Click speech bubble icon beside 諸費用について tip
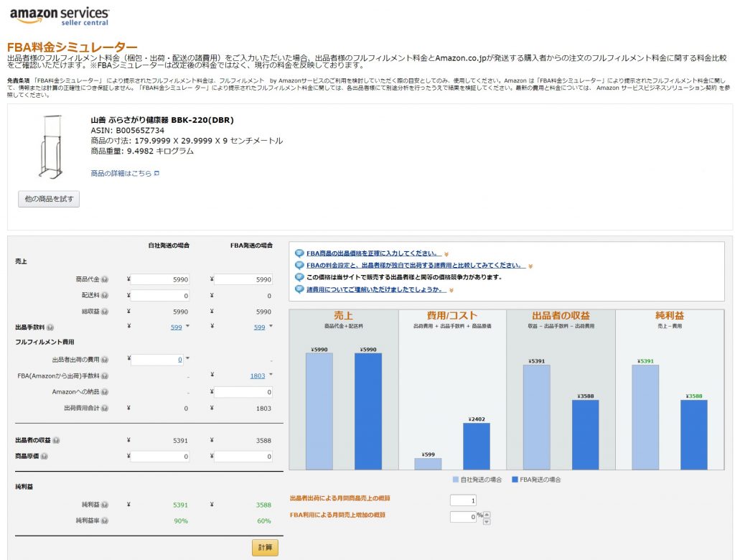Viewport: 735px width, 560px height. click(x=299, y=289)
